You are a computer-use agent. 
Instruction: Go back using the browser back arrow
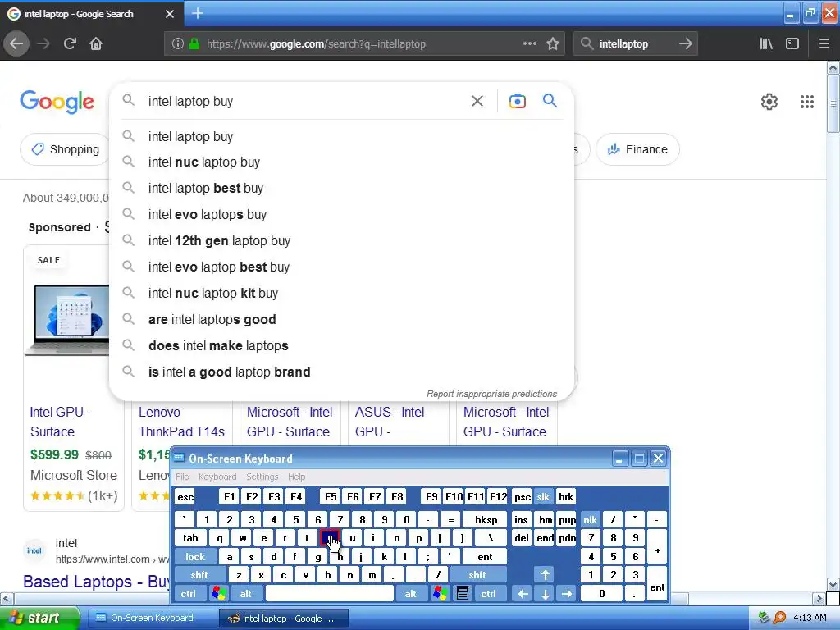[x=16, y=43]
